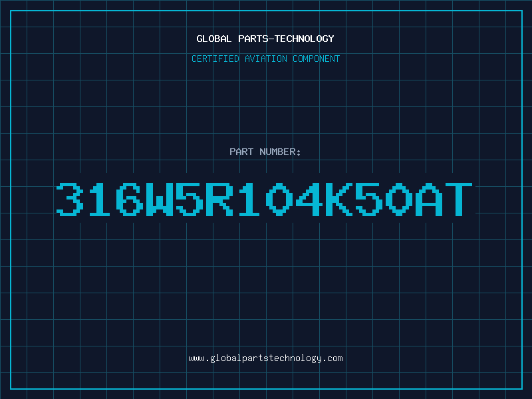Click the word AVIATION in the subtitle
This screenshot has width=532, height=399.
tap(265, 59)
